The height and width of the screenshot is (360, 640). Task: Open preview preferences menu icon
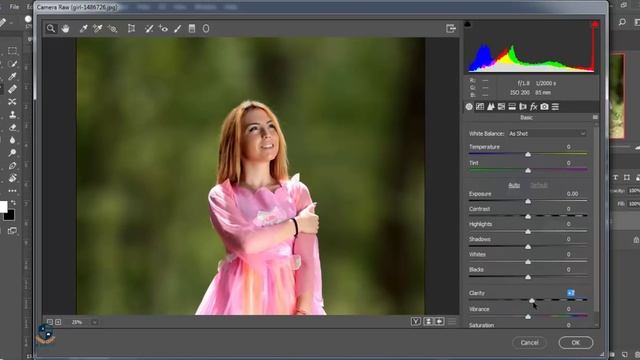pyautogui.click(x=452, y=322)
